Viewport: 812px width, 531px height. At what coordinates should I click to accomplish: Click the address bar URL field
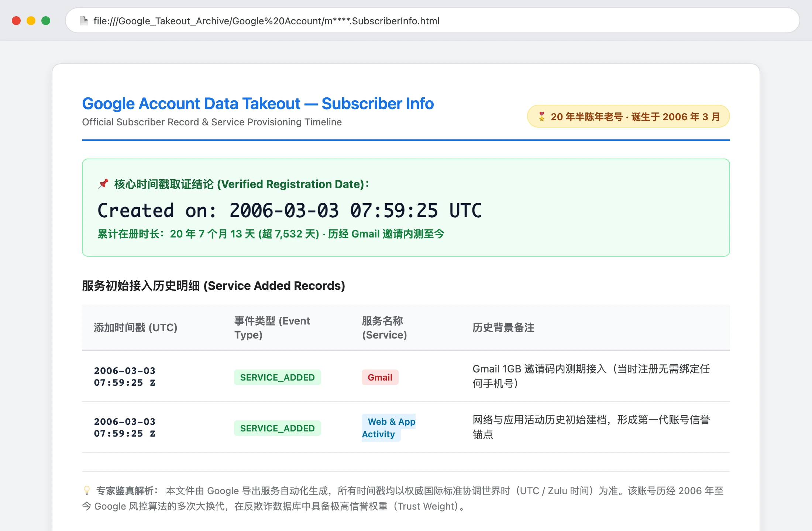(432, 21)
